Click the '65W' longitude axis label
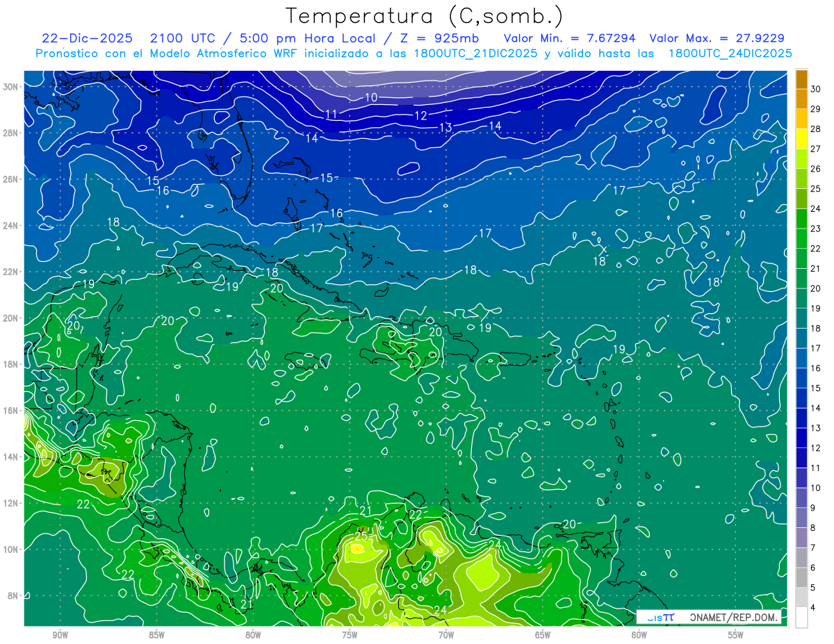This screenshot has height=644, width=834. (543, 635)
